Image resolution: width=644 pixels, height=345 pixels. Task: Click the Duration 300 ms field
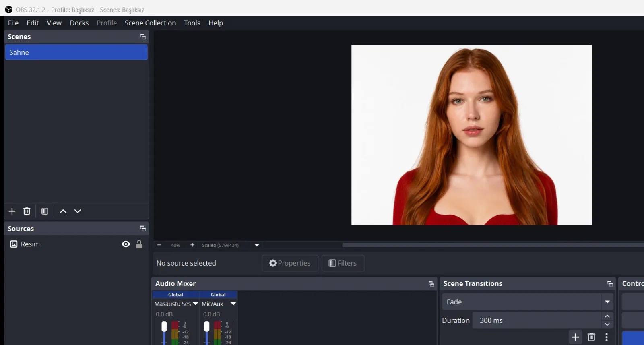537,320
